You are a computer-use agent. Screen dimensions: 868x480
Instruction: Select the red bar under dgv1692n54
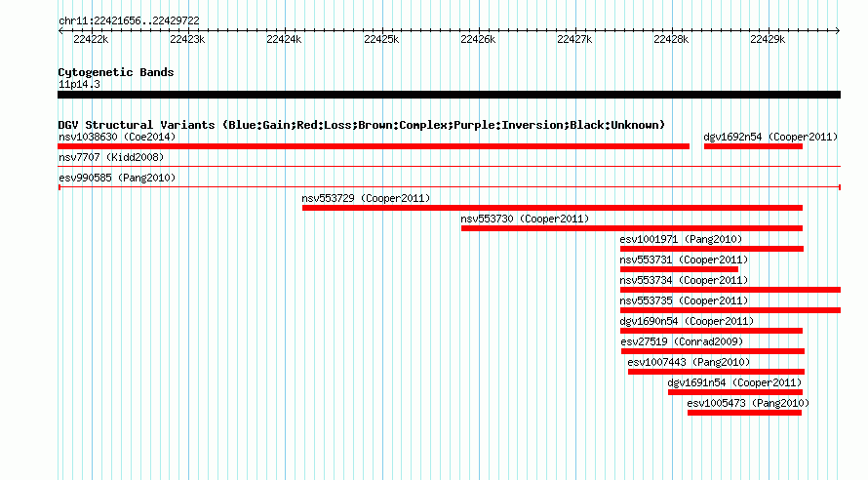click(754, 146)
